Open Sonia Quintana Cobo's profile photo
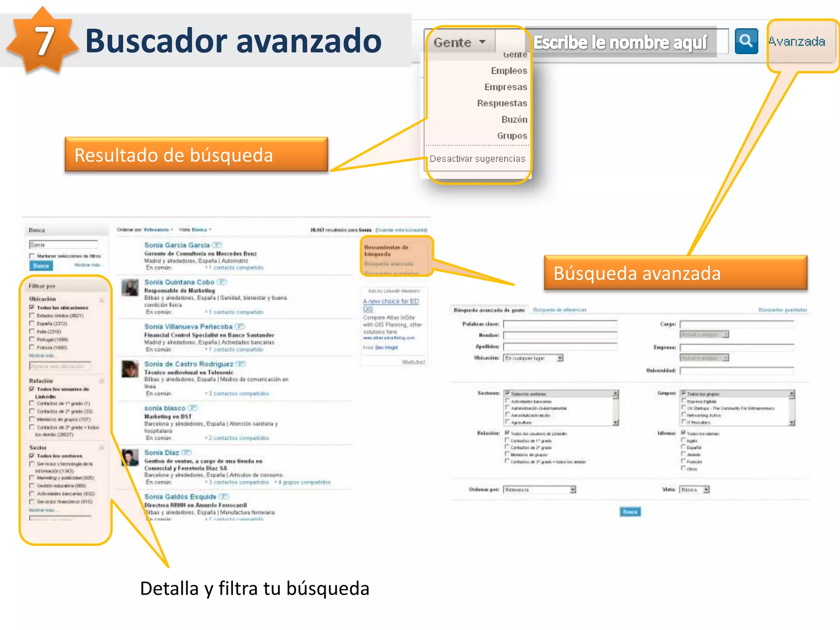The height and width of the screenshot is (630, 840). tap(130, 288)
